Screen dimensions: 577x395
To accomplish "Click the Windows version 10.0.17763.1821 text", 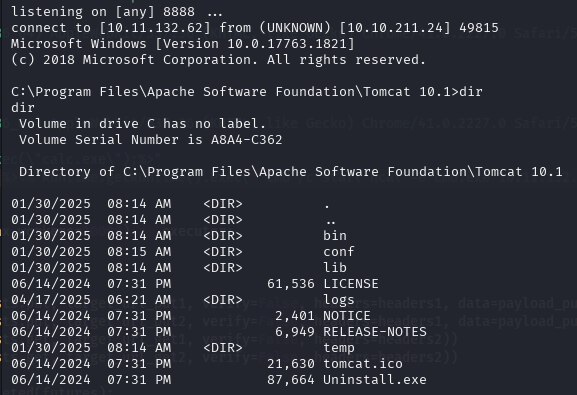I will coord(287,44).
